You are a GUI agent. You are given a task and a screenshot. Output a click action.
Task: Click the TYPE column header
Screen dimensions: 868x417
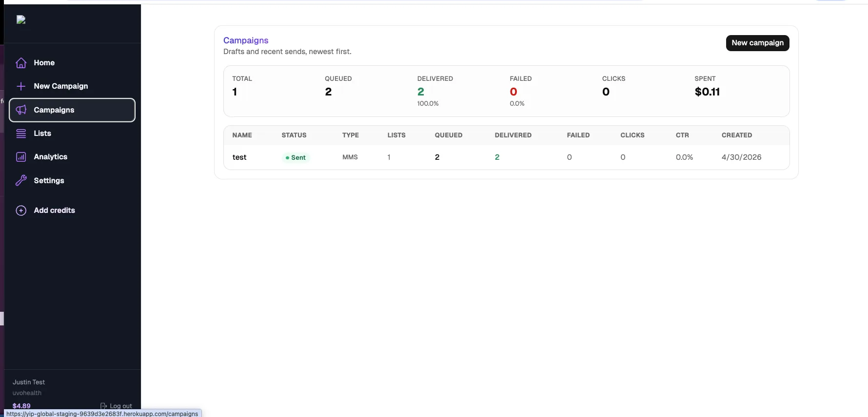tap(351, 135)
